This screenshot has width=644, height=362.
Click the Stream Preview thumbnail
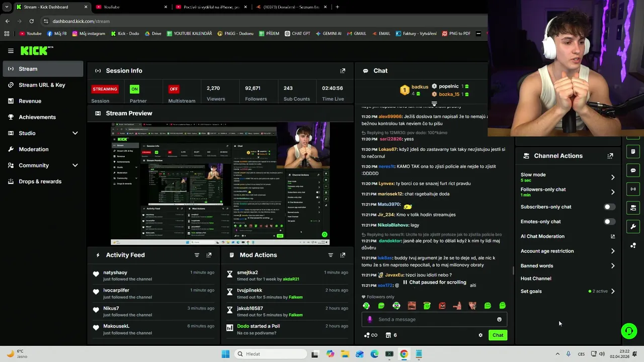[x=220, y=184]
